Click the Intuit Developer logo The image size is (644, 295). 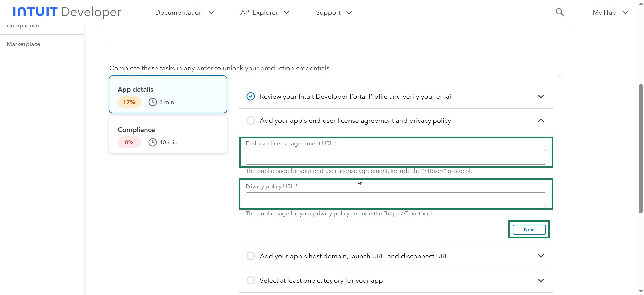click(x=67, y=12)
